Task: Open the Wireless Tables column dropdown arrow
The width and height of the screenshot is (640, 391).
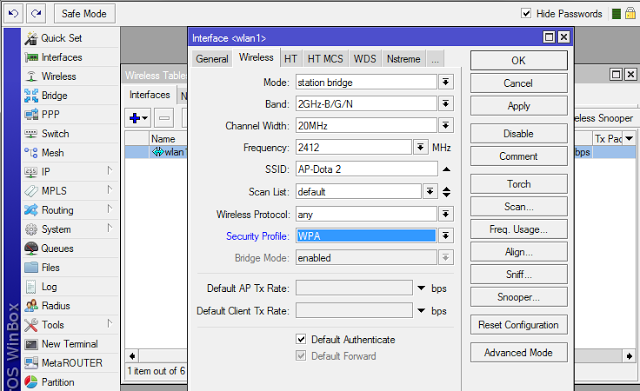Action: (x=629, y=138)
